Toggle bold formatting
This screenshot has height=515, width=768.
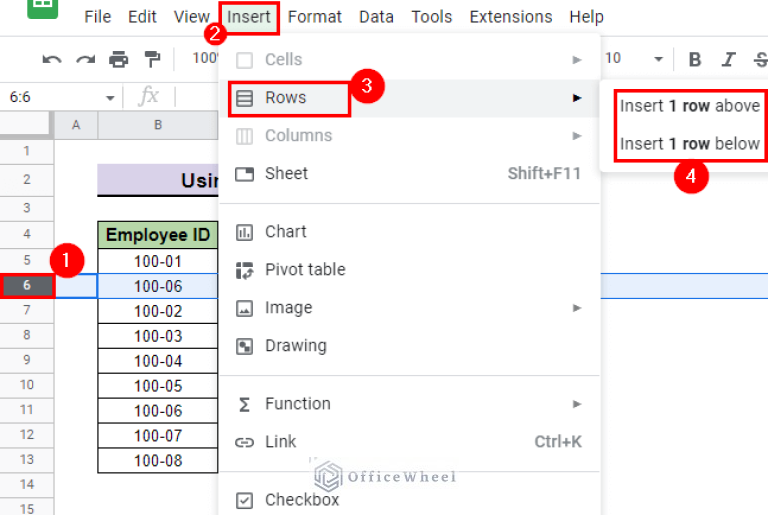point(695,60)
